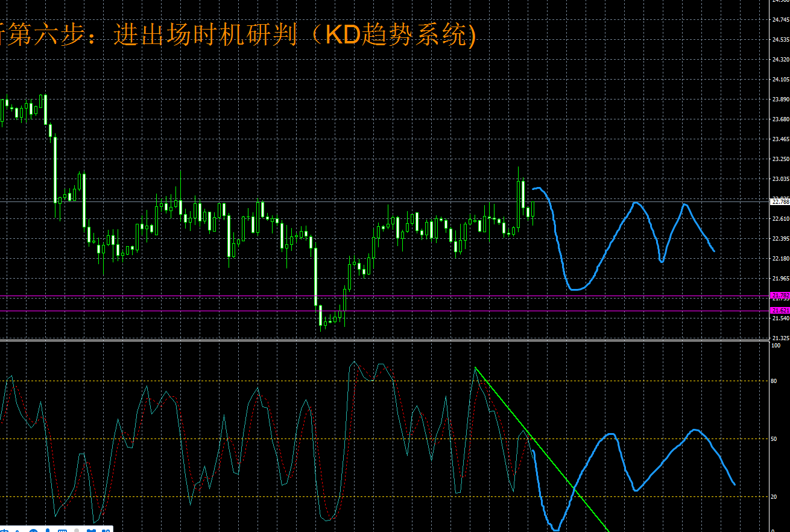Click the 24.105 price axis label
This screenshot has width=790, height=532.
(x=780, y=80)
